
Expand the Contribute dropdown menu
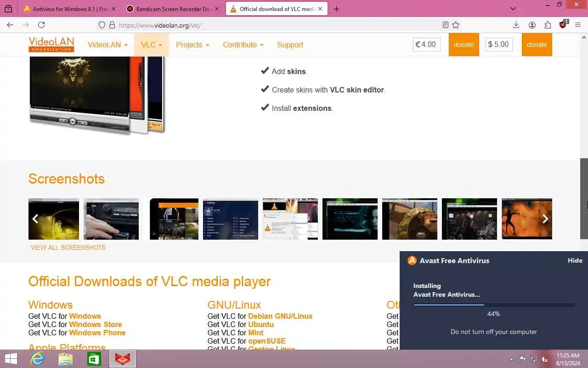(x=243, y=45)
